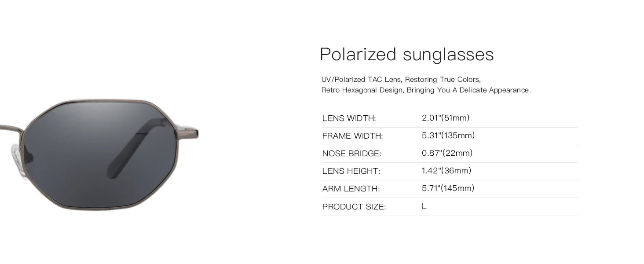Select the FRAME WIDTH label
This screenshot has height=264, width=644.
point(352,136)
